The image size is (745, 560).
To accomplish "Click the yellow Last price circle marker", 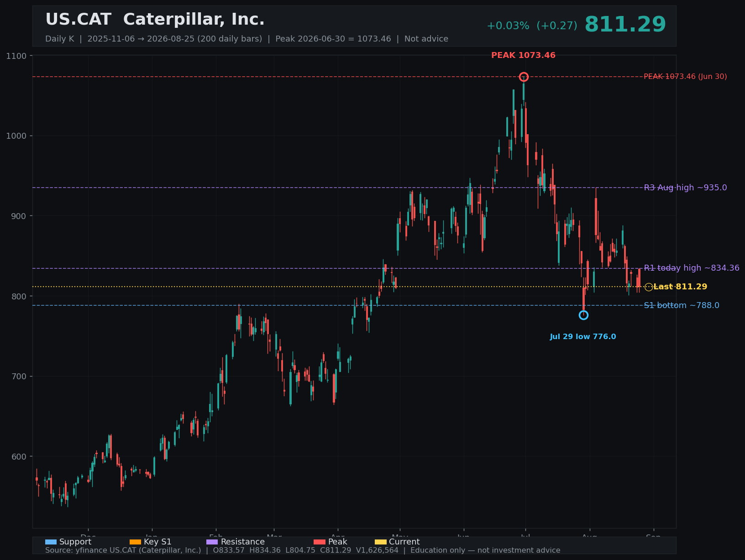I will [649, 287].
